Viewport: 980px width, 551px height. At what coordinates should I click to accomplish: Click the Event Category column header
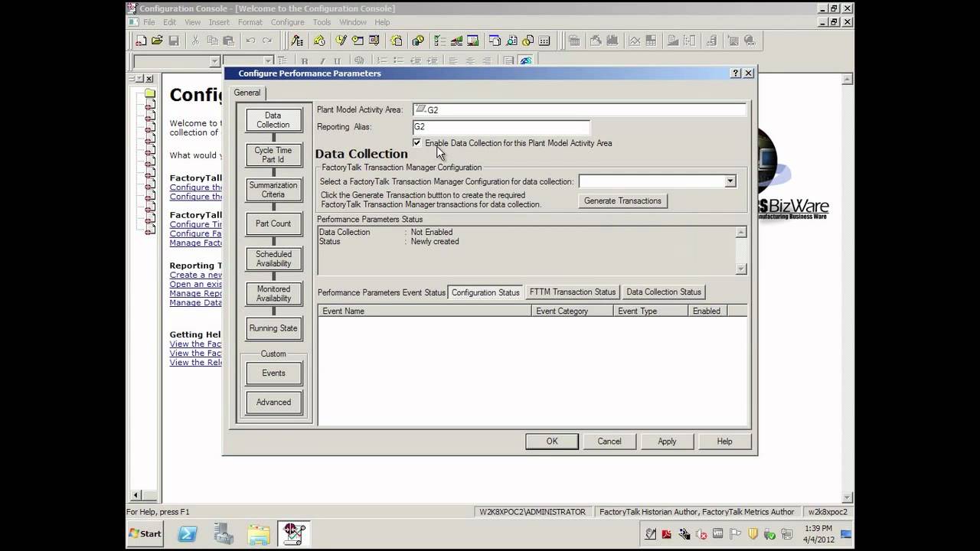point(572,311)
